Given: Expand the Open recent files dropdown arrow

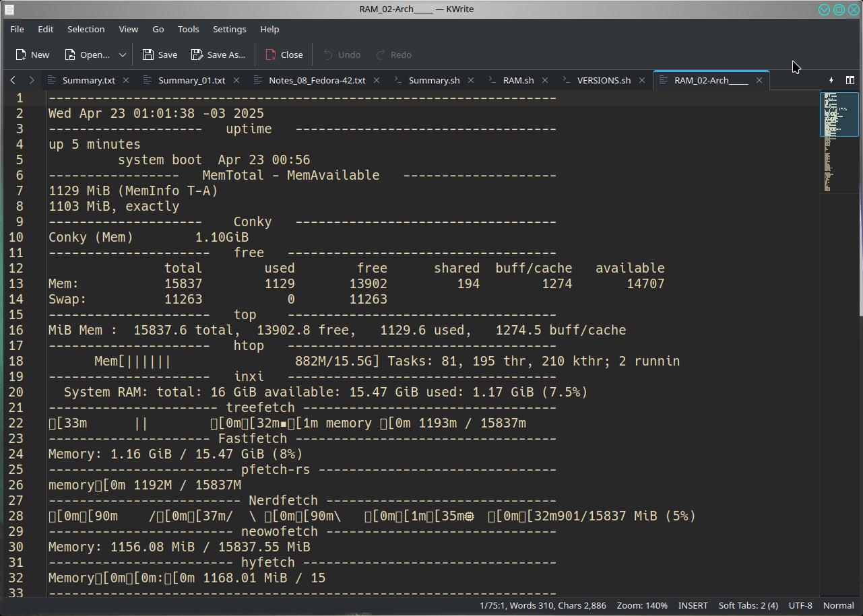Looking at the screenshot, I should coord(123,55).
